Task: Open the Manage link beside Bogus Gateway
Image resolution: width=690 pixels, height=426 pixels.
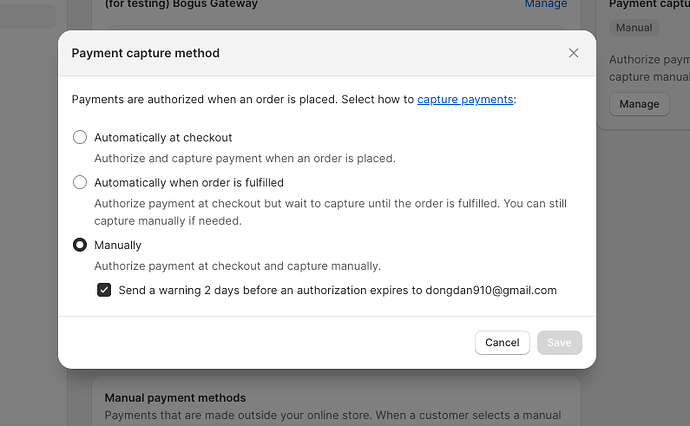Action: pos(544,4)
